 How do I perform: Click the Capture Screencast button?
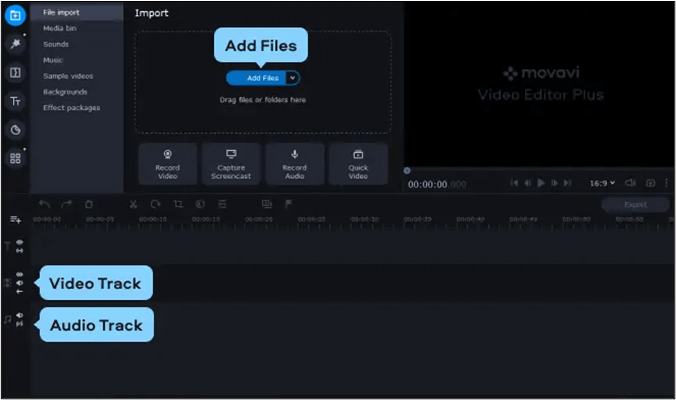231,163
